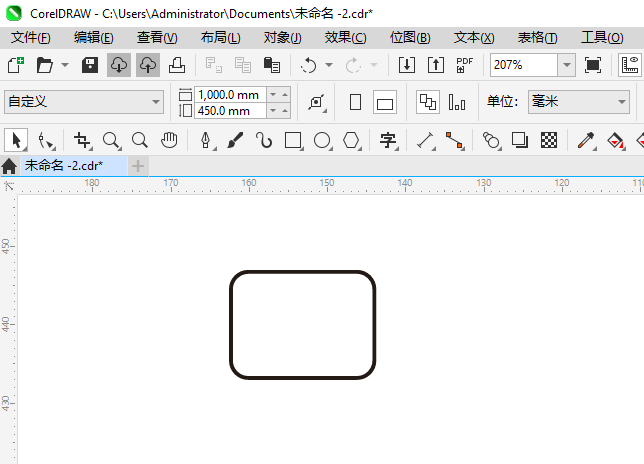Choose the Text tool
Viewport: 644px width, 464px height.
pyautogui.click(x=388, y=140)
